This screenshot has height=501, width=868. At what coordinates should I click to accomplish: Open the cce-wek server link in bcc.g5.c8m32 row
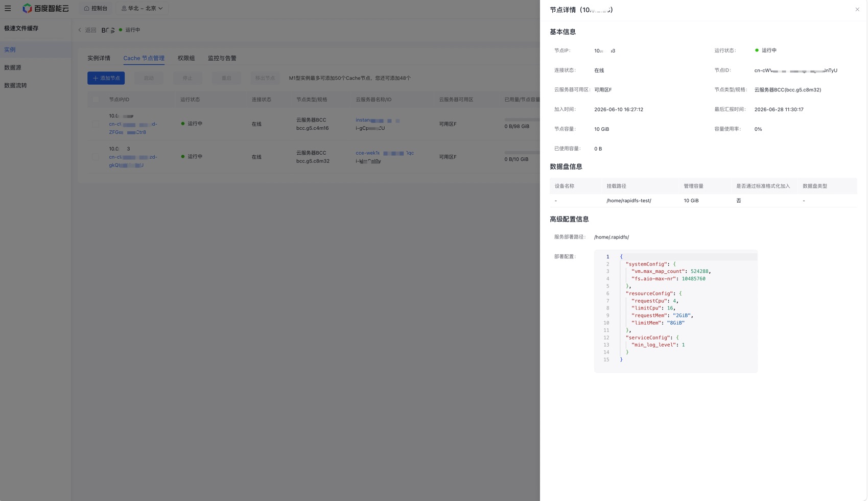click(385, 153)
